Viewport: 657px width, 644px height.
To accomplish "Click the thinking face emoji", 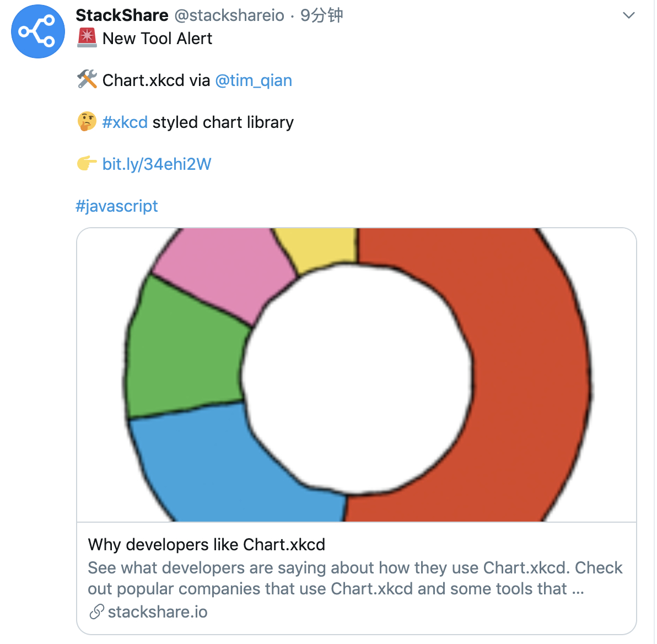I will point(87,122).
